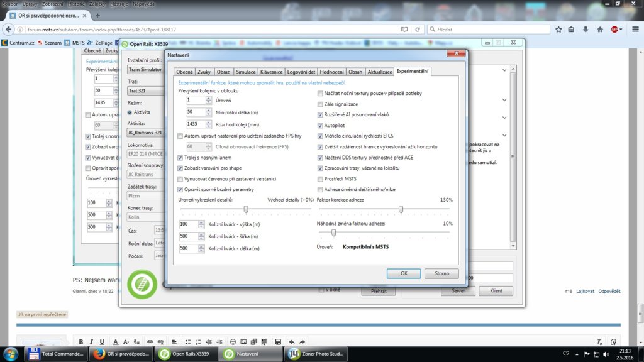The width and height of the screenshot is (644, 362).
Task: Confirm settings with the OK button
Action: (x=404, y=273)
